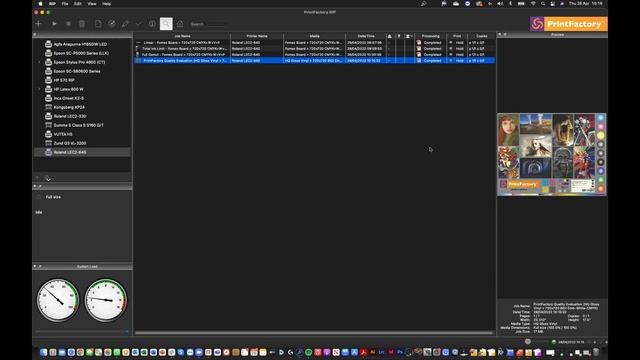Open the user column header dropdown
This screenshot has width=640, height=360.
coord(409,36)
